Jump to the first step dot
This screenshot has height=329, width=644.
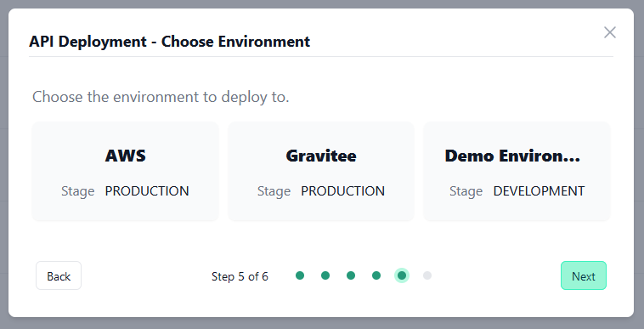point(300,275)
